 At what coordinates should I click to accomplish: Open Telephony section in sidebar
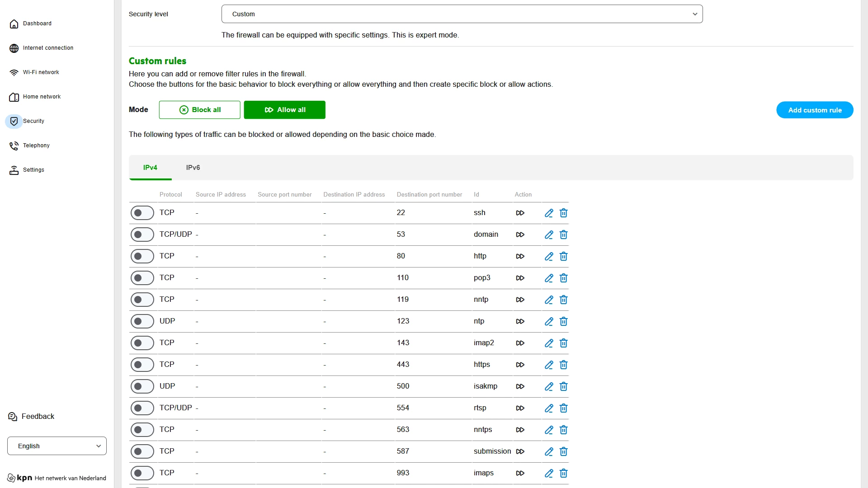36,145
